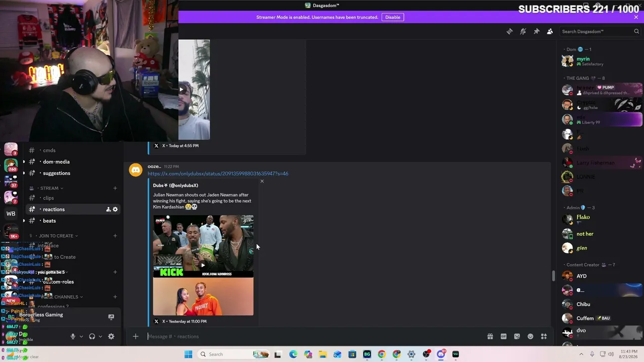Viewport: 644px width, 362px height.
Task: Select member myrin
Action: [x=602, y=61]
